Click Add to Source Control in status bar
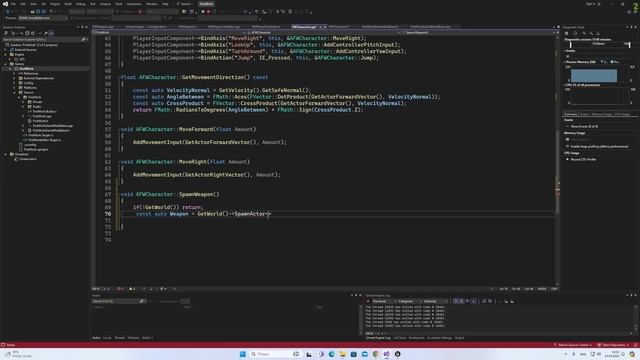The image size is (640, 360). (572, 345)
